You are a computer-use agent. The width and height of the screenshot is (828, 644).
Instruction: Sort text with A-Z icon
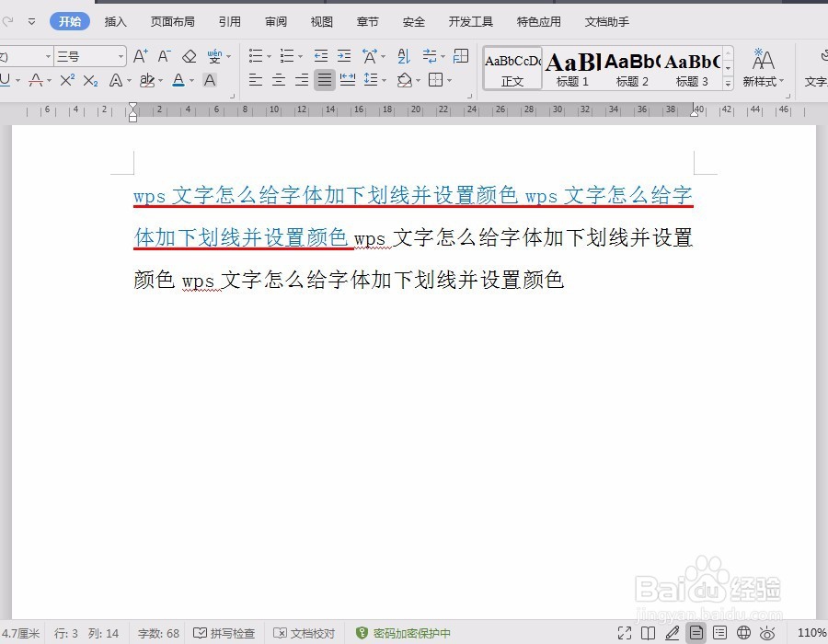click(404, 55)
